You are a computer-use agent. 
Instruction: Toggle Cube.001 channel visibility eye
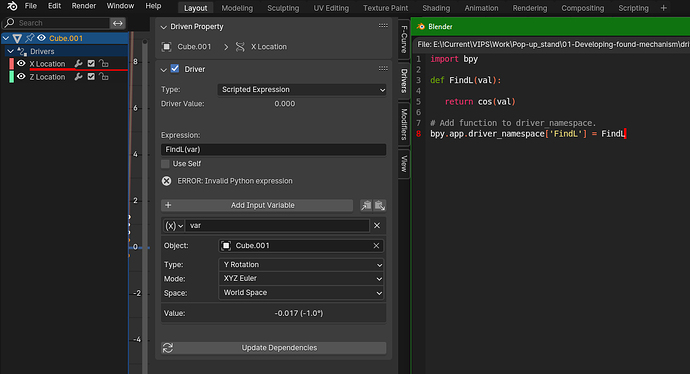click(41, 38)
